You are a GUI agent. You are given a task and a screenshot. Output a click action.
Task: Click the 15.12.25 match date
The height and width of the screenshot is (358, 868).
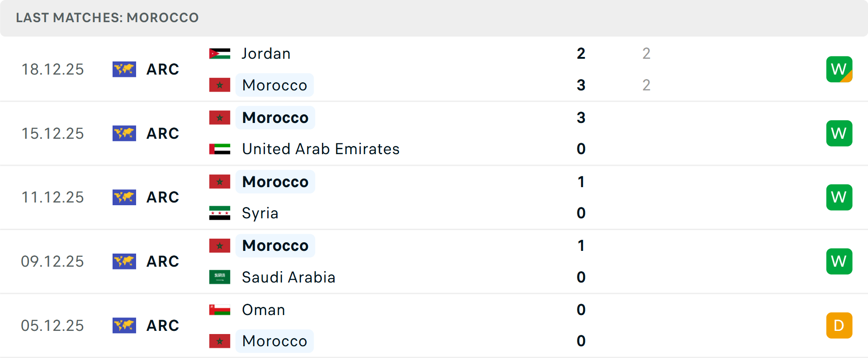click(52, 133)
